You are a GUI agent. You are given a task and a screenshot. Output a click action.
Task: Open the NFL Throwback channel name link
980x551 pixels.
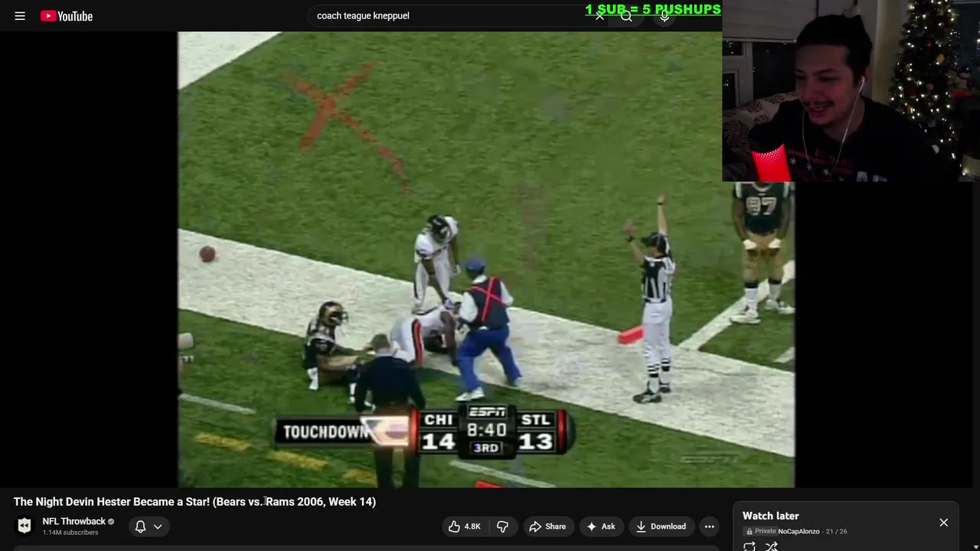(73, 521)
